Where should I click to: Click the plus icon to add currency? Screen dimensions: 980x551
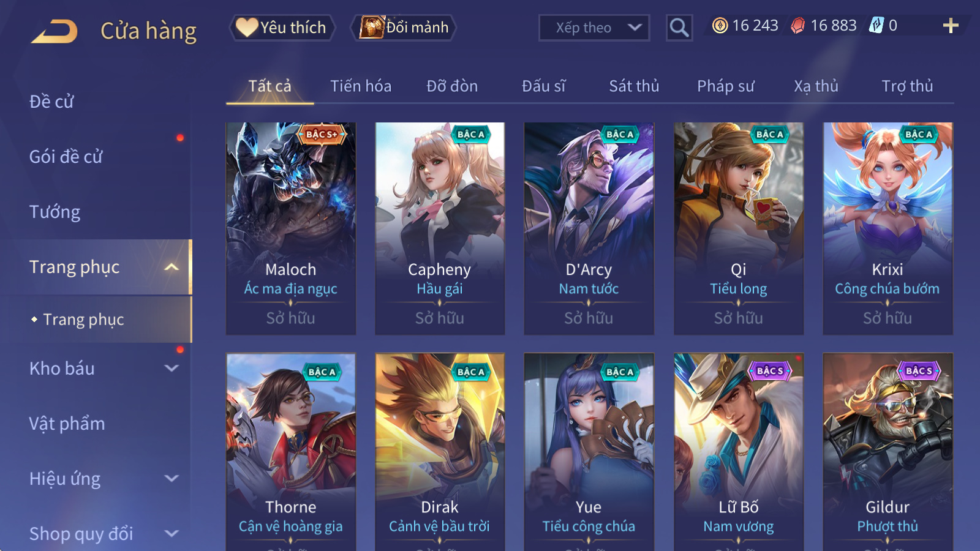tap(951, 26)
